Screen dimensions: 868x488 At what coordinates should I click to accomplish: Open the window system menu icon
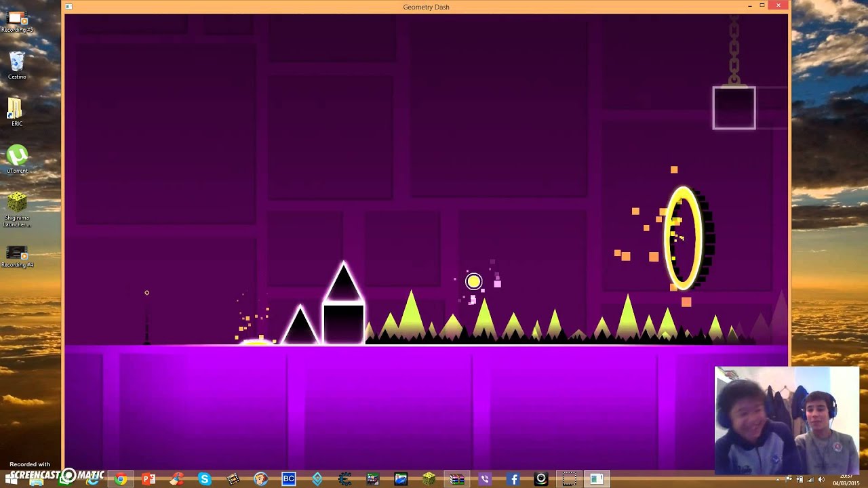68,7
